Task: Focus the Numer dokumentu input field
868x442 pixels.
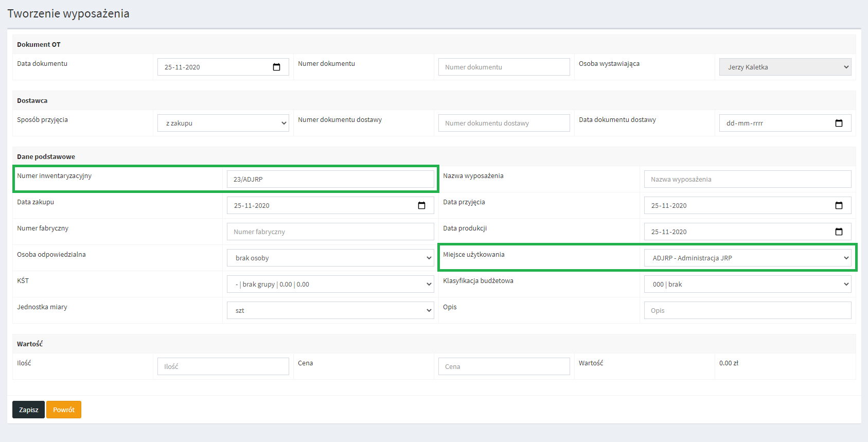Action: coord(504,67)
